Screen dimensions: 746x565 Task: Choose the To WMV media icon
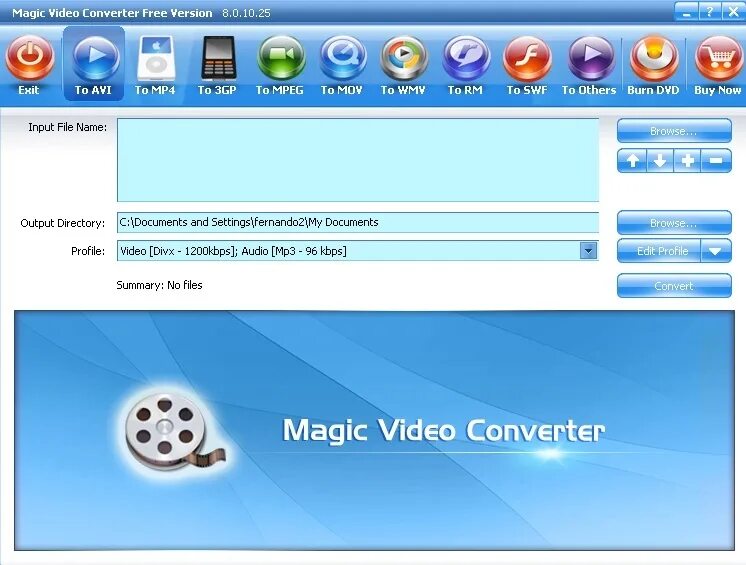[x=404, y=59]
